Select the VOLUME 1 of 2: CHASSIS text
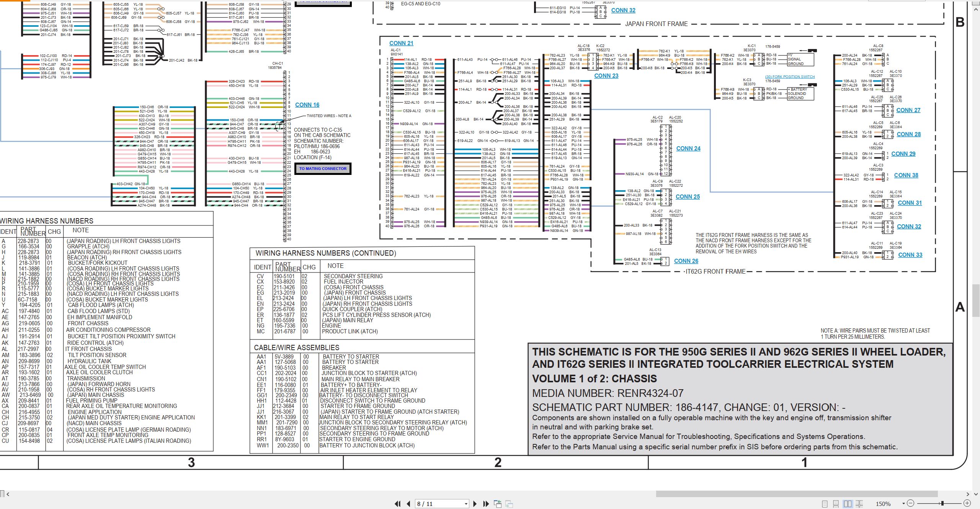This screenshot has width=980, height=509. 595,379
